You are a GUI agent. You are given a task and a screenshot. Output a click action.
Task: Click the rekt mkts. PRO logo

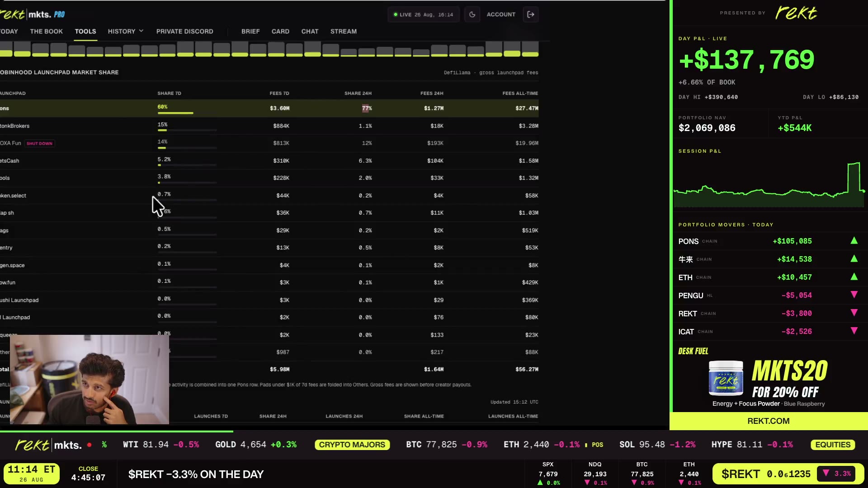click(x=33, y=14)
